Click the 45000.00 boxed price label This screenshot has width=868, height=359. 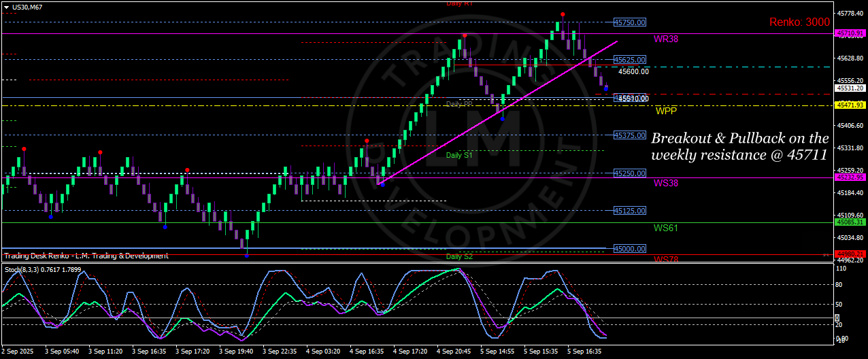tap(629, 249)
